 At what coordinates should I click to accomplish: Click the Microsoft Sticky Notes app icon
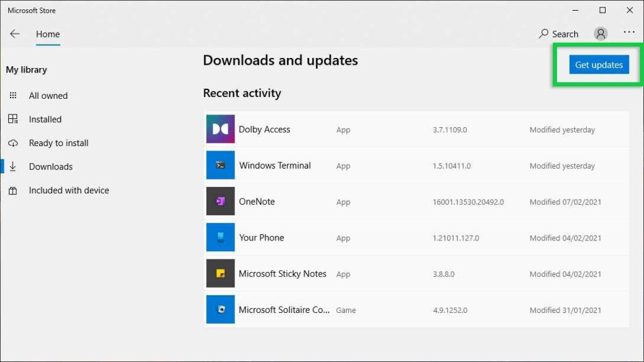221,273
